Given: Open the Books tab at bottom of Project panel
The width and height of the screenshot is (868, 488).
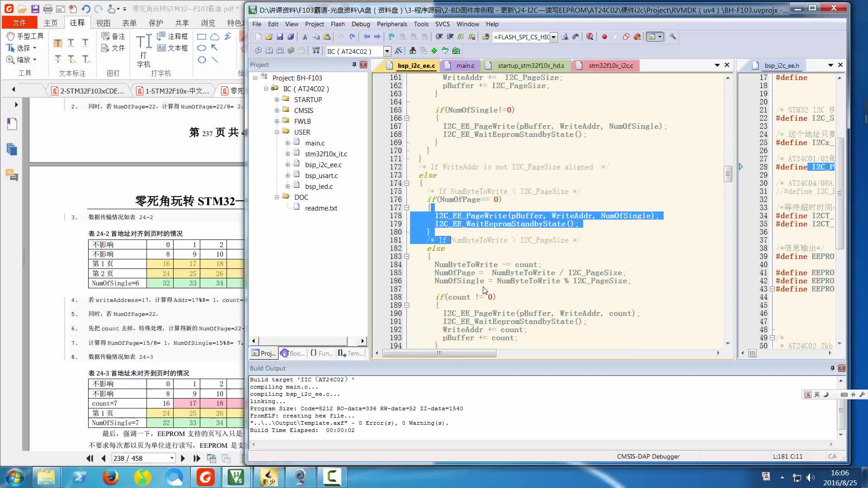Looking at the screenshot, I should (292, 353).
